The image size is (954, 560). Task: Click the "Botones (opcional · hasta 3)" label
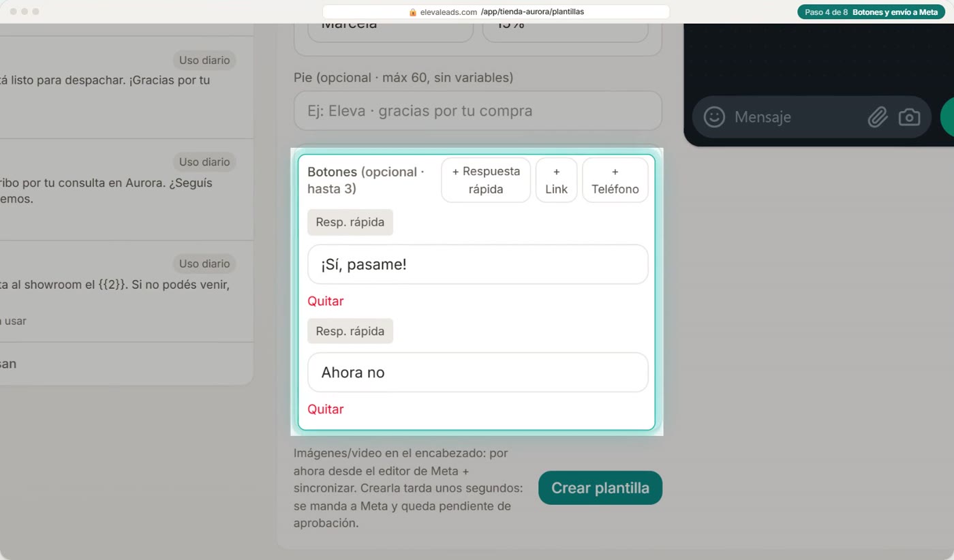[366, 181]
